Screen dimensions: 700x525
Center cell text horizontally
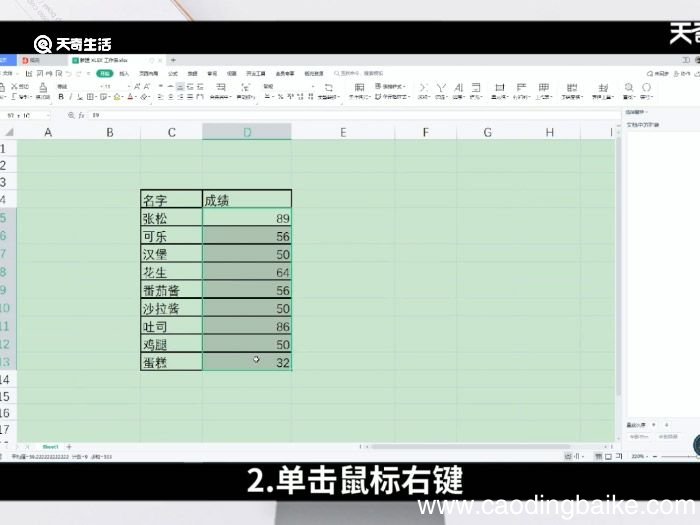pos(171,96)
